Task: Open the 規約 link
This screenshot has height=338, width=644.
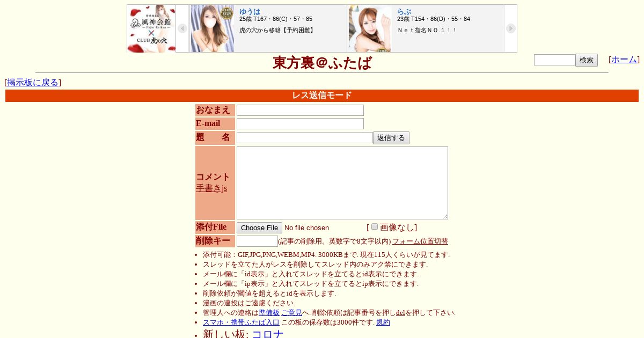Action: tap(383, 322)
